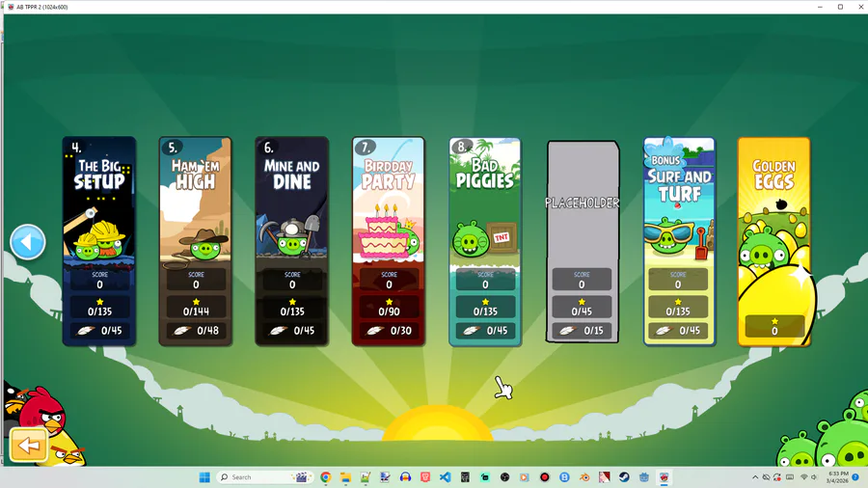Show hidden system tray icons chevron

(755, 477)
